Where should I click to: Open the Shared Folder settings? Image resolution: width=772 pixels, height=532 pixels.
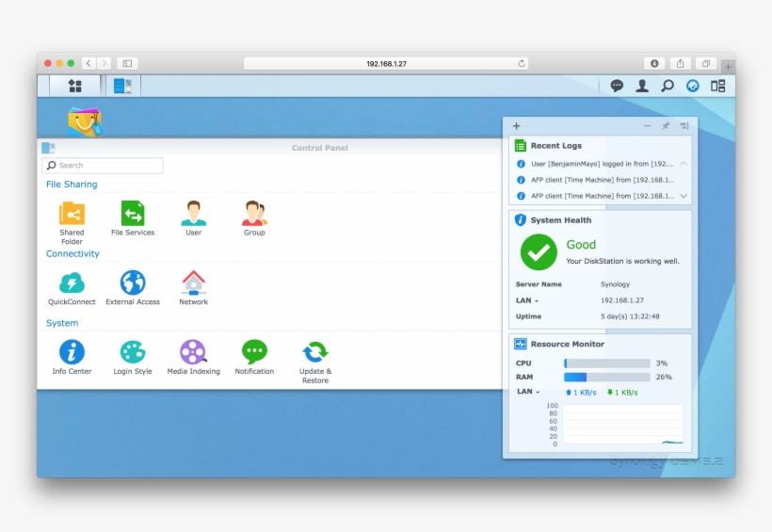click(72, 222)
